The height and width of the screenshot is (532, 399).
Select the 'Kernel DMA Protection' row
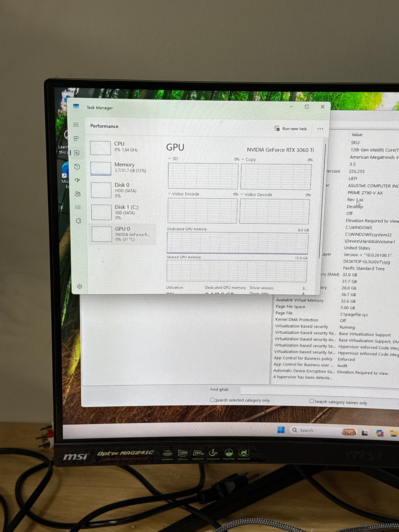(x=337, y=320)
